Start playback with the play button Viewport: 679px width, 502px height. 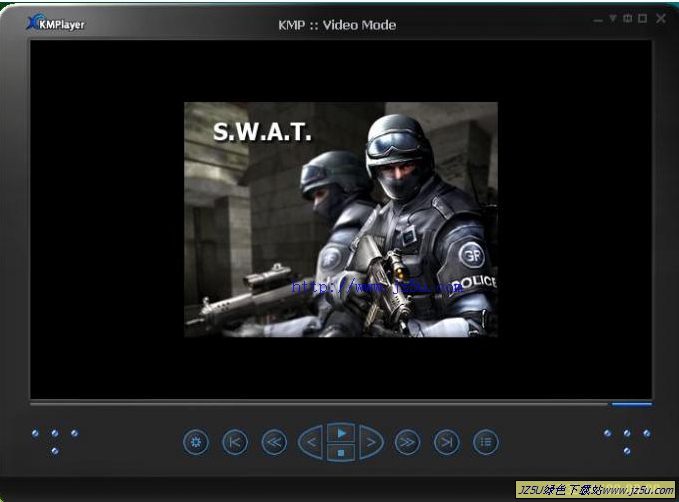pos(341,433)
